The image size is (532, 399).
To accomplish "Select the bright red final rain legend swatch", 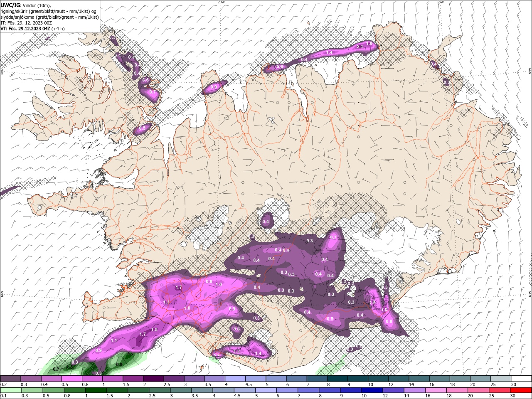I will (521, 390).
